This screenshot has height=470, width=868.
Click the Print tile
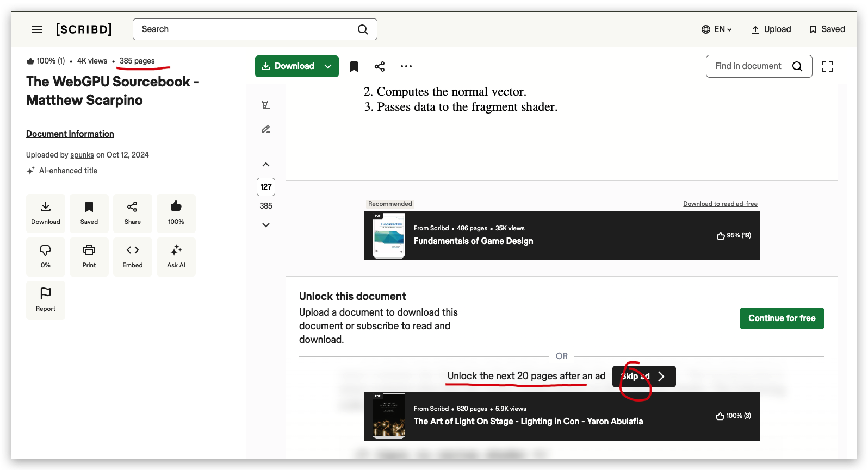click(89, 257)
